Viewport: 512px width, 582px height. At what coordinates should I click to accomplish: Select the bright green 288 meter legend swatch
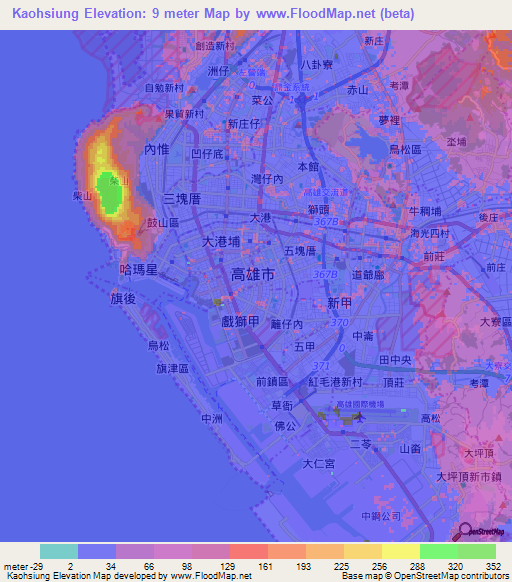pos(439,551)
